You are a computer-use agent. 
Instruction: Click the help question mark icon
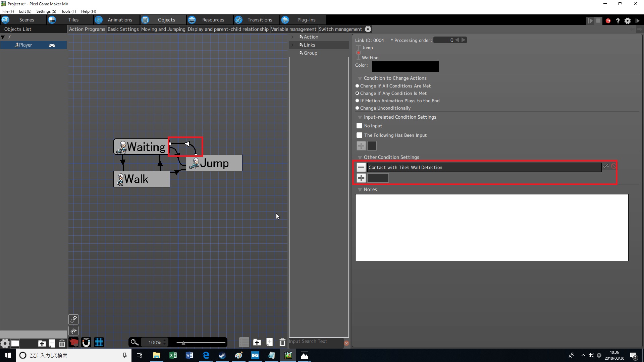[x=618, y=21]
